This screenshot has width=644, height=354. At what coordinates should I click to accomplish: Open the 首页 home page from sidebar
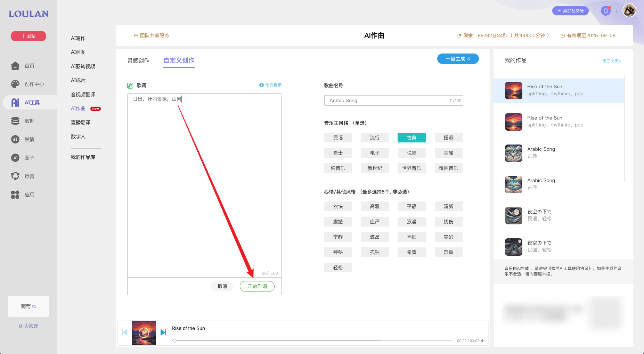(x=29, y=65)
